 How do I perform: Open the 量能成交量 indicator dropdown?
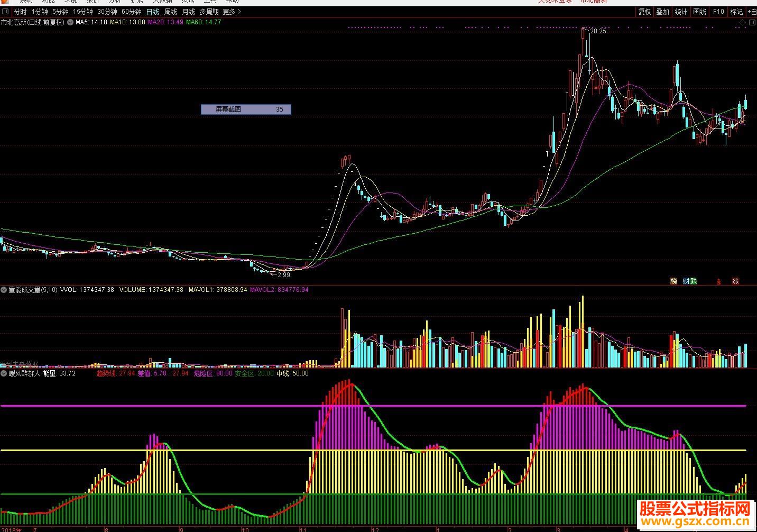pos(4,290)
